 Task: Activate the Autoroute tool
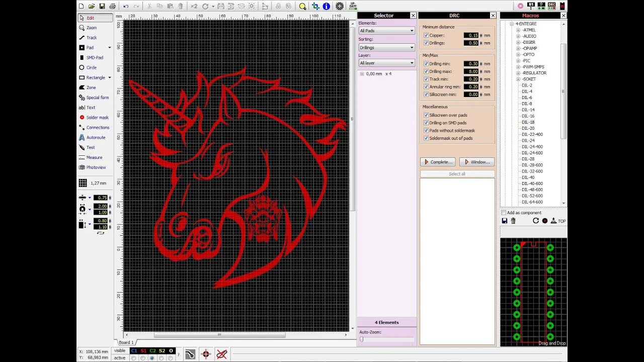(95, 137)
